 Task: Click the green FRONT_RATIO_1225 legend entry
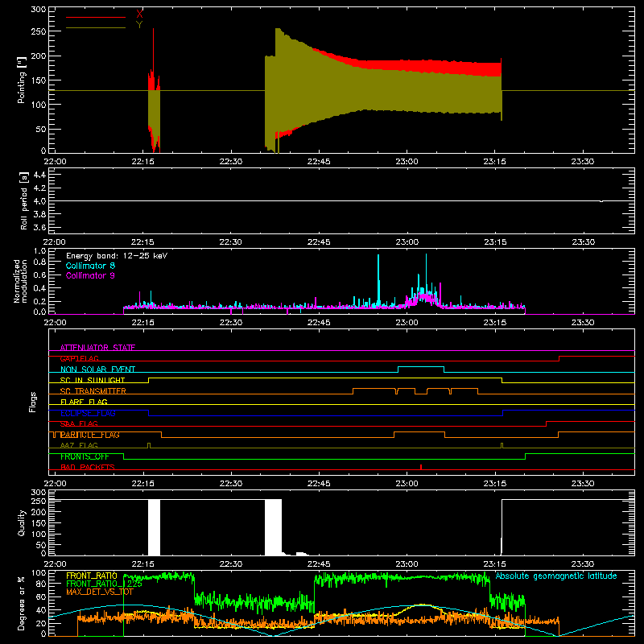click(x=104, y=584)
